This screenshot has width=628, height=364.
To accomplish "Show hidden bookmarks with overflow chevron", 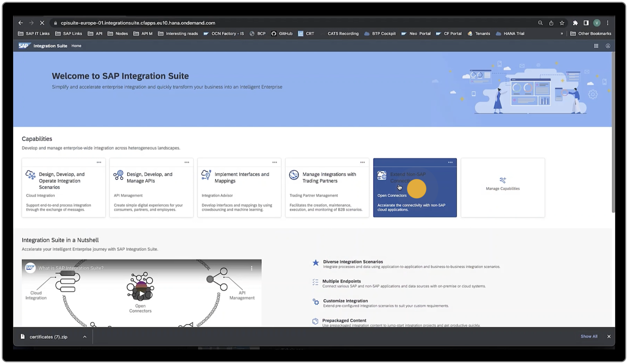I will point(562,33).
